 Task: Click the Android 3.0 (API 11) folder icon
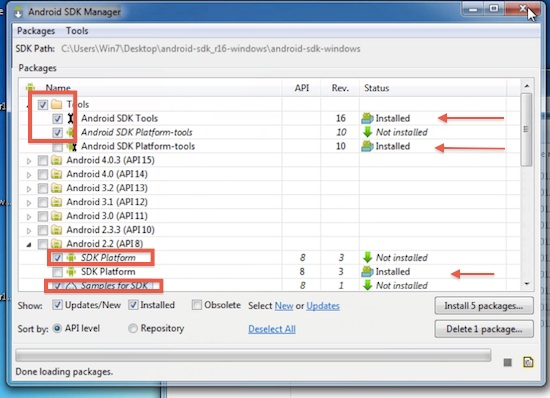coord(56,216)
